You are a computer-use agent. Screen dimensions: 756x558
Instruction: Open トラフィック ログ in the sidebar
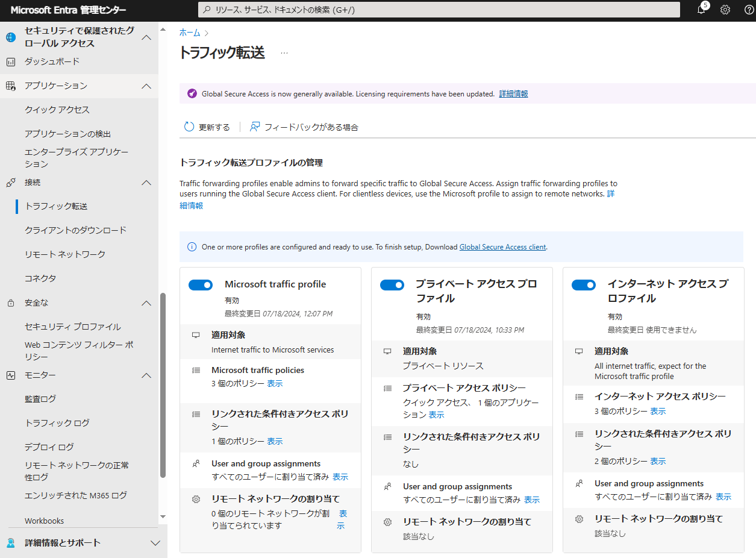[x=57, y=423]
